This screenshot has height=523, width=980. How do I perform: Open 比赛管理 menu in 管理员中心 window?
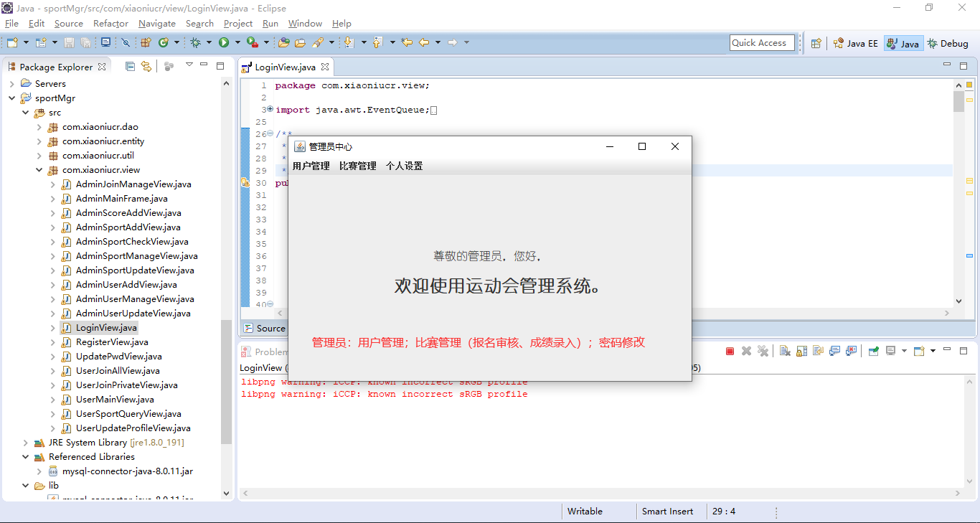357,166
